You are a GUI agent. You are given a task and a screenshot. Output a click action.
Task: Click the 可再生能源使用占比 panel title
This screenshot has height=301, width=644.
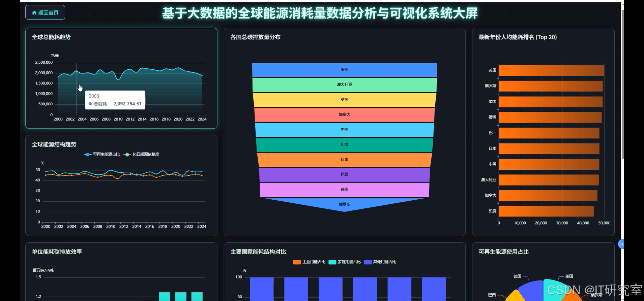coord(503,252)
